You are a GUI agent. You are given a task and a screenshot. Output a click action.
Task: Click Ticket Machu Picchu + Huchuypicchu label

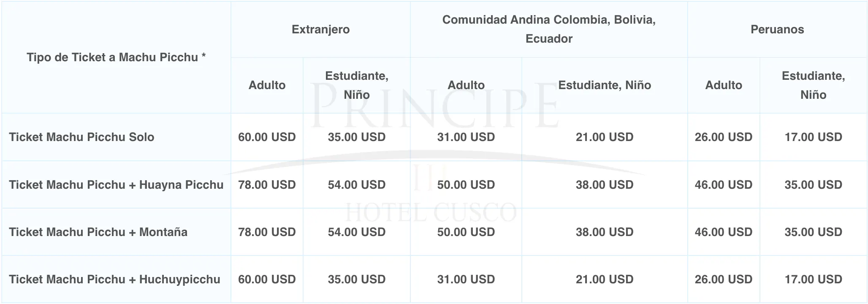pyautogui.click(x=114, y=279)
